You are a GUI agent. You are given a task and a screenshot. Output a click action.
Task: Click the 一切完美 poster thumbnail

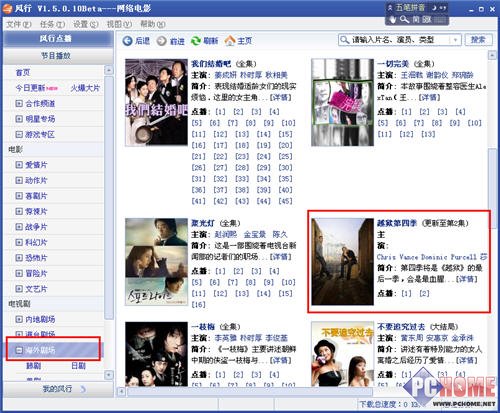pyautogui.click(x=342, y=102)
